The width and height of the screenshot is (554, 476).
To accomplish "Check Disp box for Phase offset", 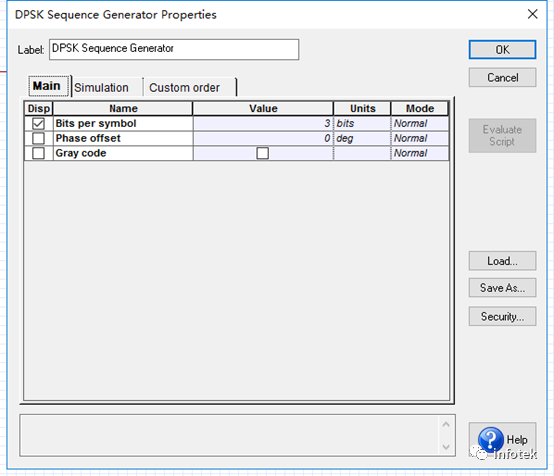I will (x=38, y=138).
